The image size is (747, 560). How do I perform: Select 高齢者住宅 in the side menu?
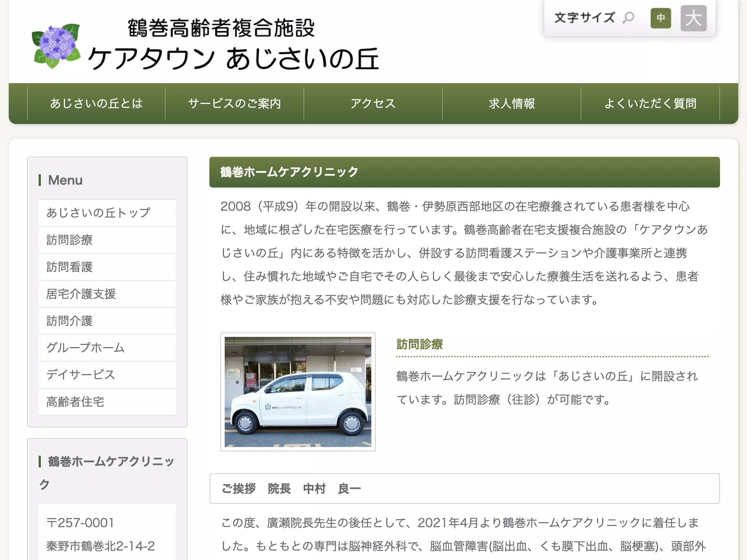point(107,402)
